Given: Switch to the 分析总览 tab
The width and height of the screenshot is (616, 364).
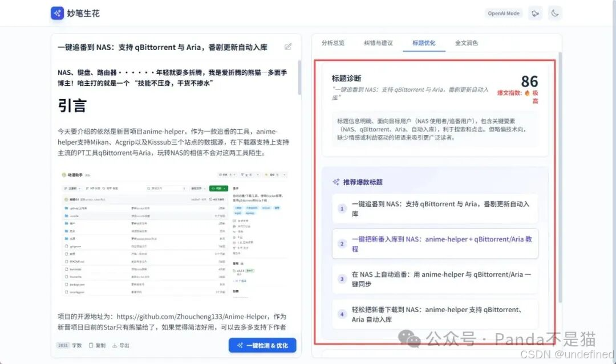Looking at the screenshot, I should (x=333, y=43).
